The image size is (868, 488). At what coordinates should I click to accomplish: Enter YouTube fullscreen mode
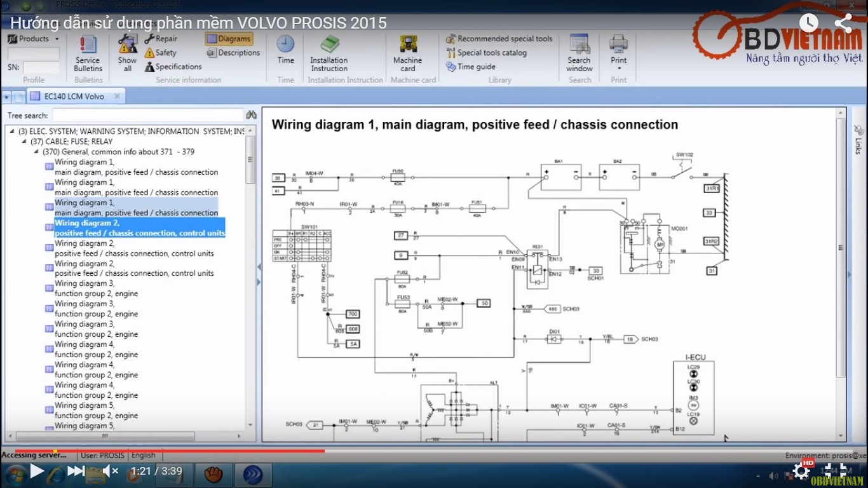(x=836, y=471)
